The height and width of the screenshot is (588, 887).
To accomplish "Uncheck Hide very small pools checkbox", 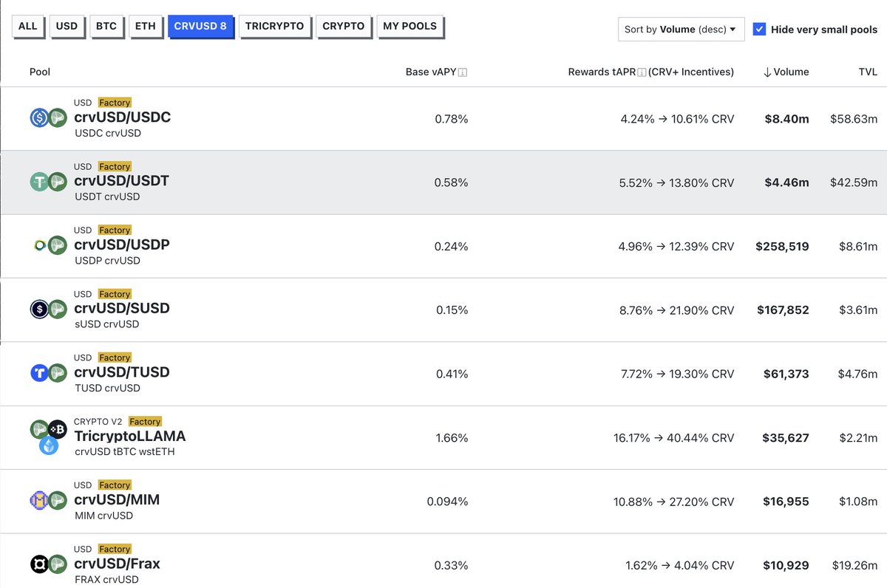I will point(759,30).
